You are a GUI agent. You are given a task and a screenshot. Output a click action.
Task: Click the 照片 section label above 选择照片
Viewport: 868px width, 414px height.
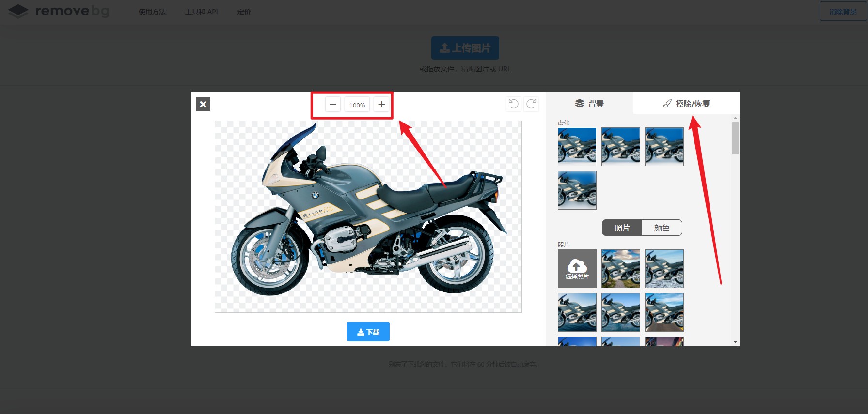coord(564,245)
